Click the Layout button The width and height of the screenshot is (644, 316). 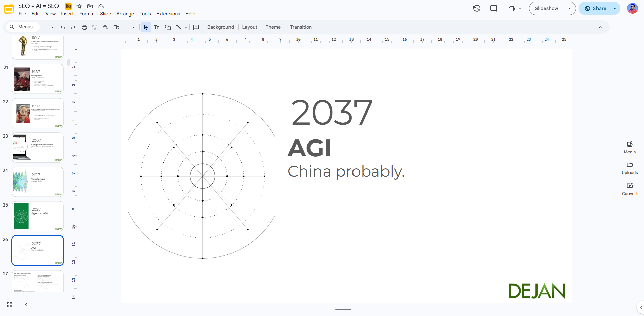click(x=249, y=27)
